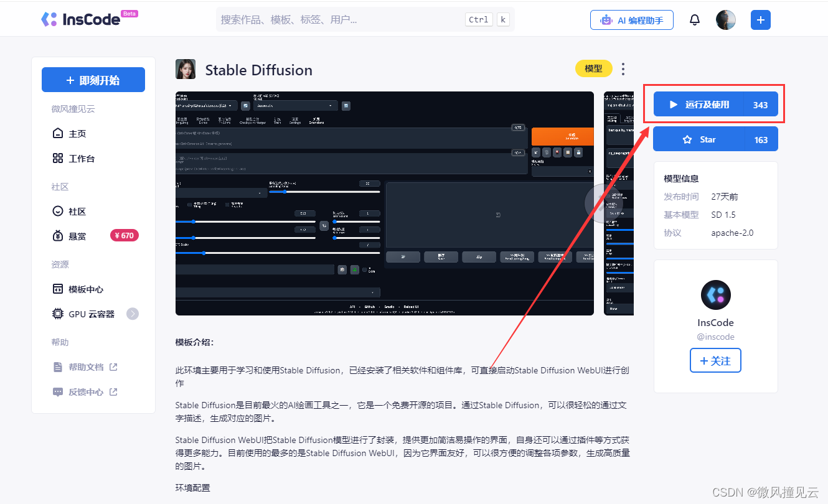Open the second screenshot thumbnail
Screen dimensions: 828x504
[619, 203]
